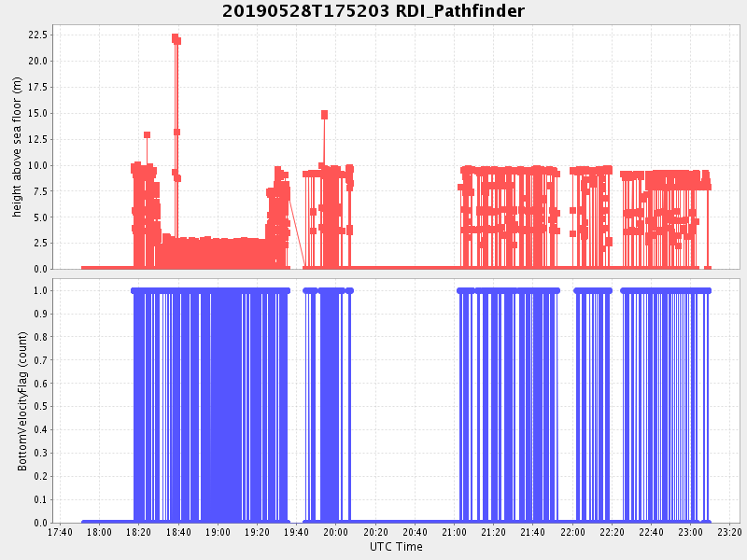Click the 17:40 time axis tick label
The width and height of the screenshot is (747, 560).
pos(60,532)
